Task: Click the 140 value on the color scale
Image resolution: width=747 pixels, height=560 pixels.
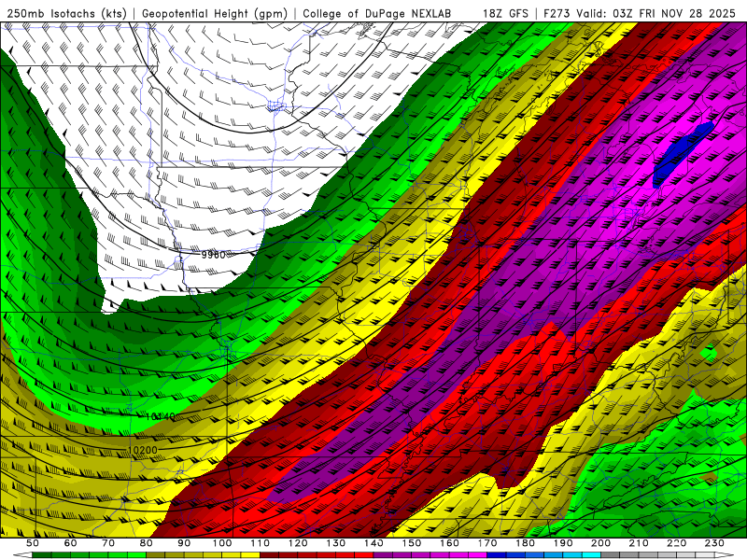Action: [374, 543]
